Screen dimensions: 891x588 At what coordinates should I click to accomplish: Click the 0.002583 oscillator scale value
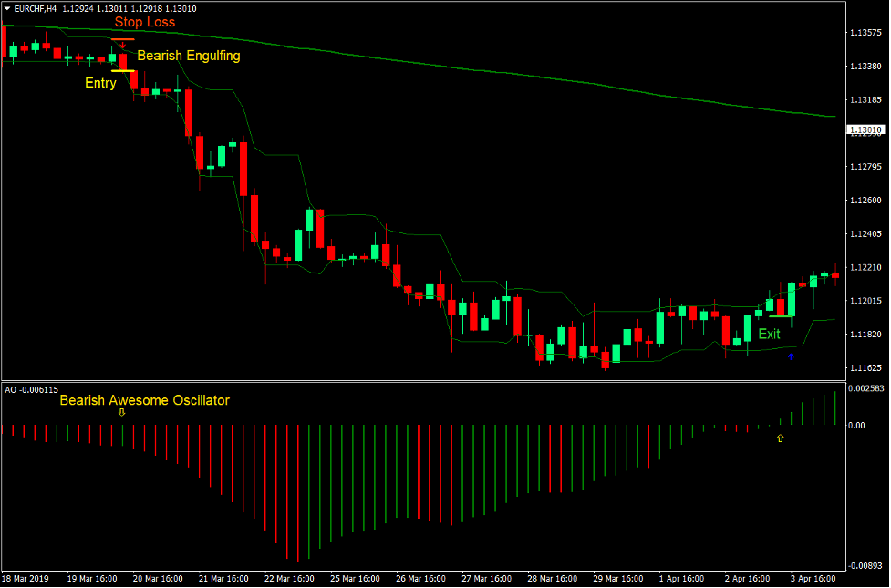(x=866, y=387)
